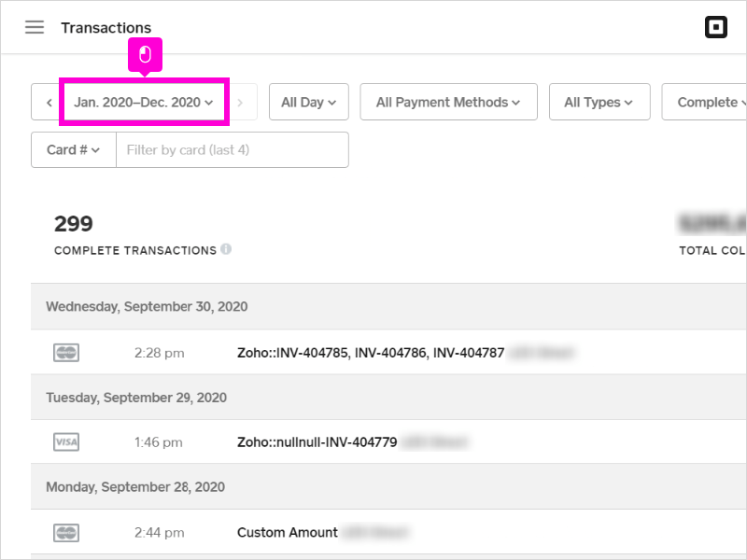Open the navigation hamburger menu
This screenshot has width=747, height=560.
point(35,26)
